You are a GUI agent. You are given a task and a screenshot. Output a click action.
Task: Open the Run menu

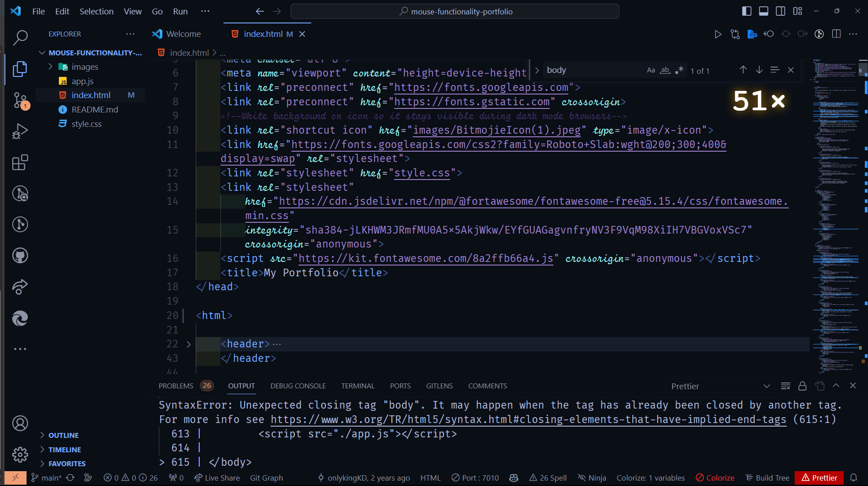tap(180, 11)
